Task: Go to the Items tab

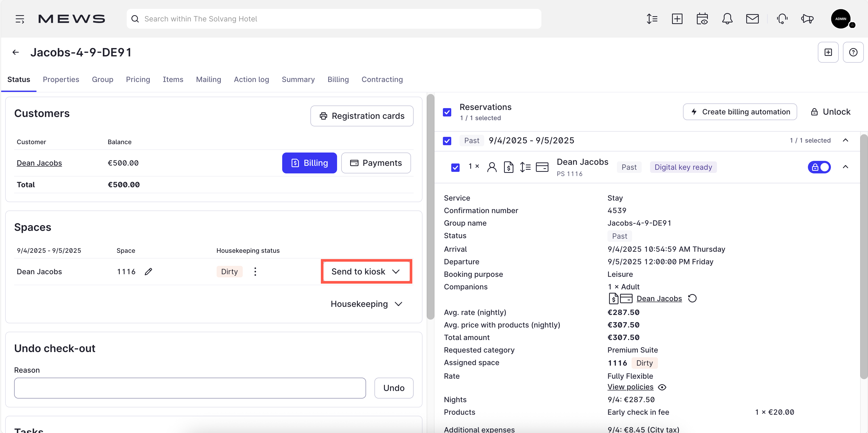Action: pyautogui.click(x=173, y=79)
